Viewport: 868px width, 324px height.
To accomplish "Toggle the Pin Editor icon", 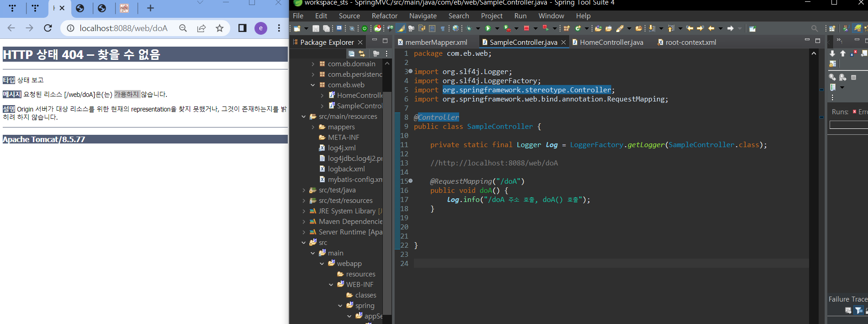I will click(753, 28).
